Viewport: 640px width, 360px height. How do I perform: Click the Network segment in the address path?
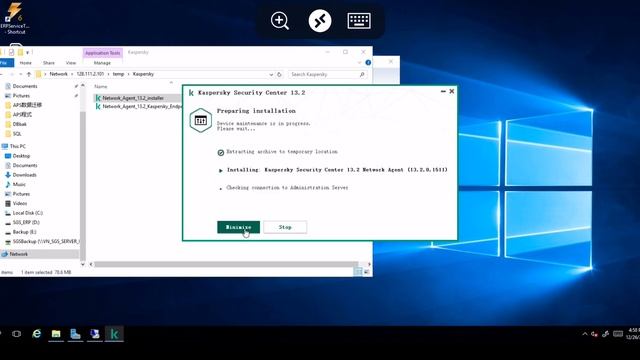[x=58, y=74]
